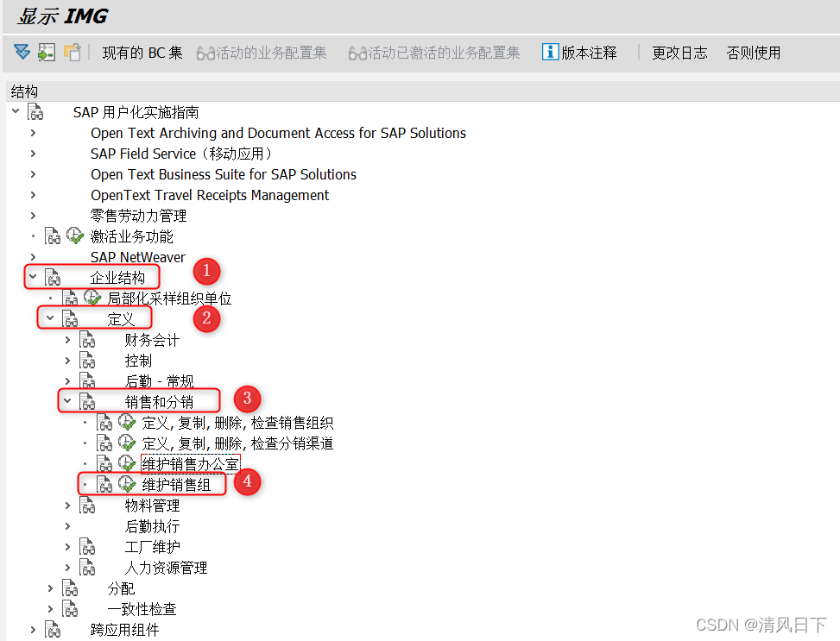The width and height of the screenshot is (840, 641).
Task: Expand Open Text Archiving and Document Access node
Action: [x=33, y=133]
